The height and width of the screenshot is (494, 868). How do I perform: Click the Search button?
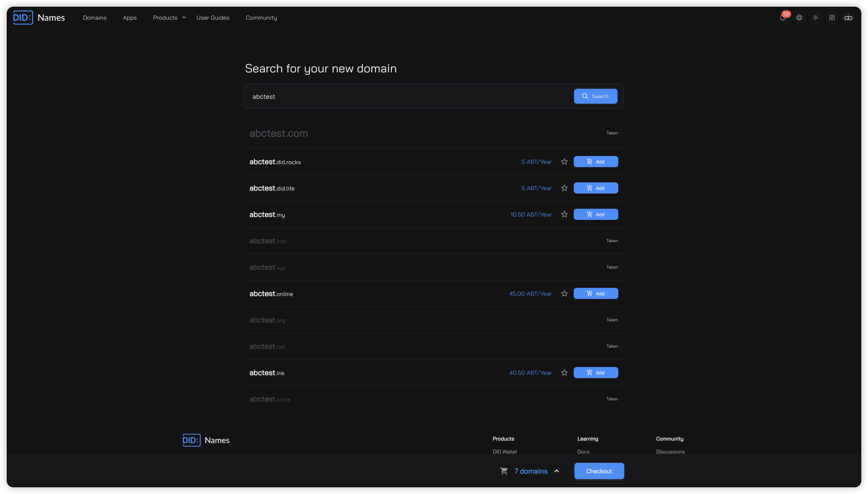click(x=595, y=96)
